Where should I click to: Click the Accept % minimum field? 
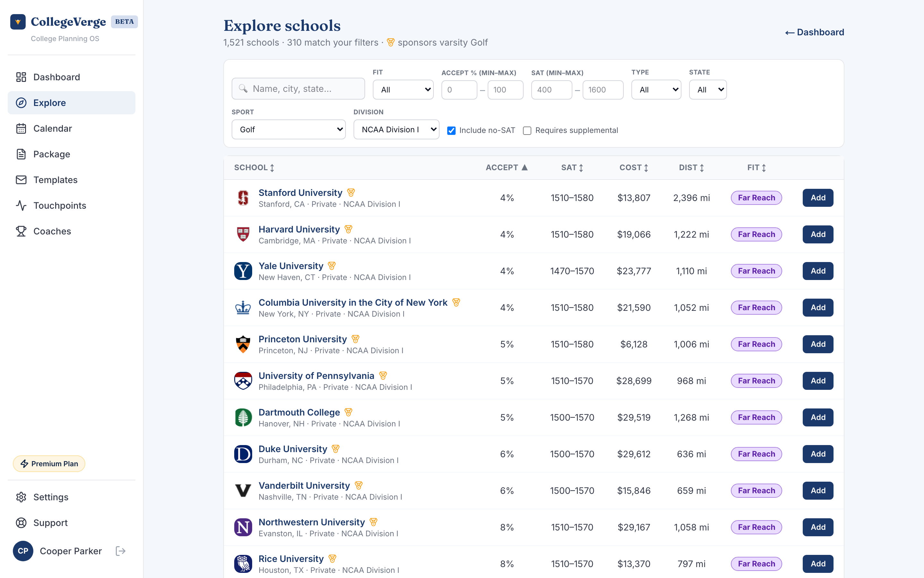click(x=459, y=90)
